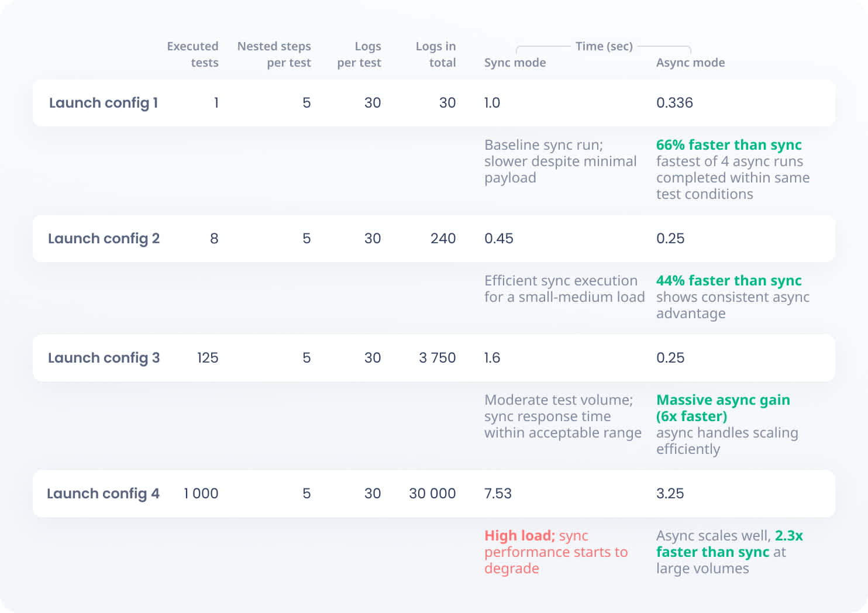Select the sync time value '7.53'
The width and height of the screenshot is (868, 613).
(x=498, y=494)
